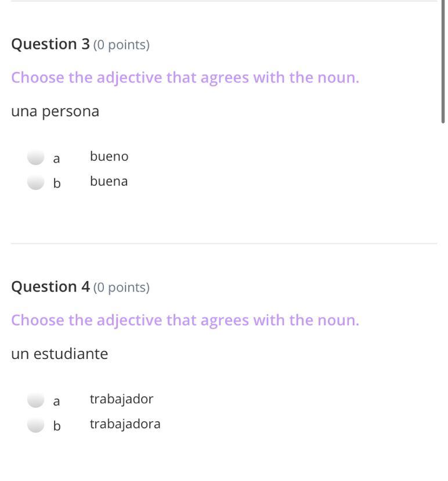This screenshot has width=448, height=481.
Task: Click the noun phrase 'una persona'
Action: click(55, 112)
